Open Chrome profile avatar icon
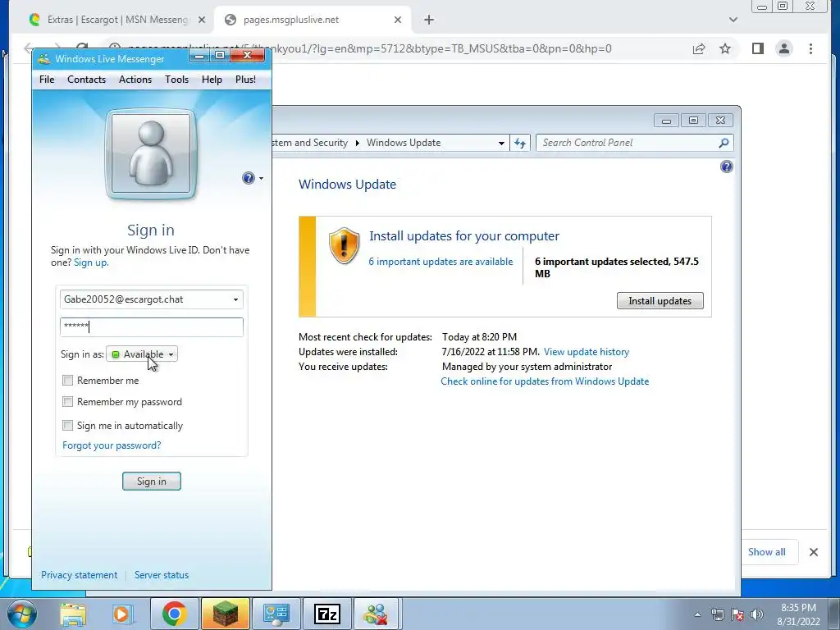 [x=784, y=48]
